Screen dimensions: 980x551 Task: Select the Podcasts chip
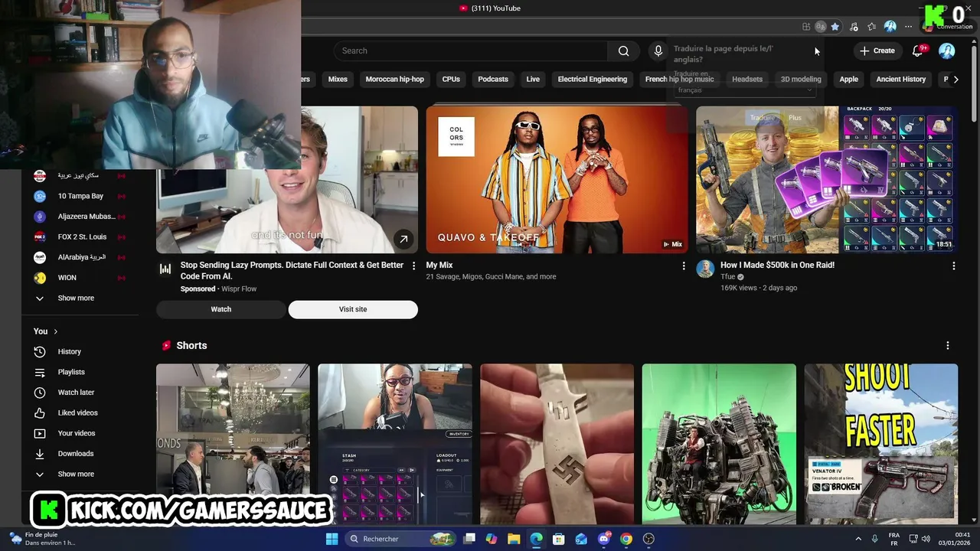click(493, 79)
